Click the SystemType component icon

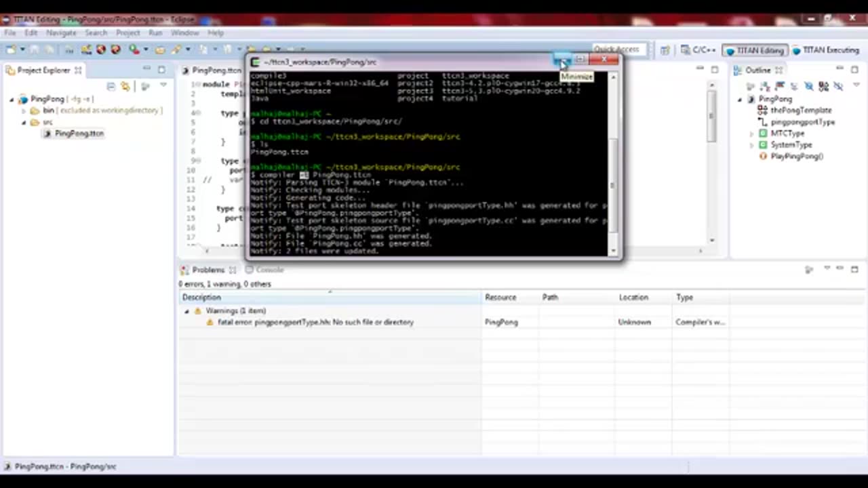tap(763, 145)
